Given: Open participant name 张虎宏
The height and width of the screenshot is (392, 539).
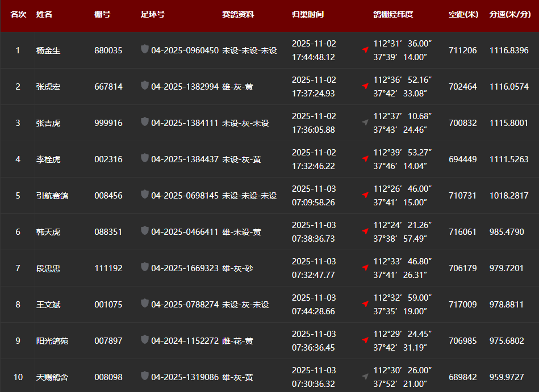Looking at the screenshot, I should click(x=48, y=87).
